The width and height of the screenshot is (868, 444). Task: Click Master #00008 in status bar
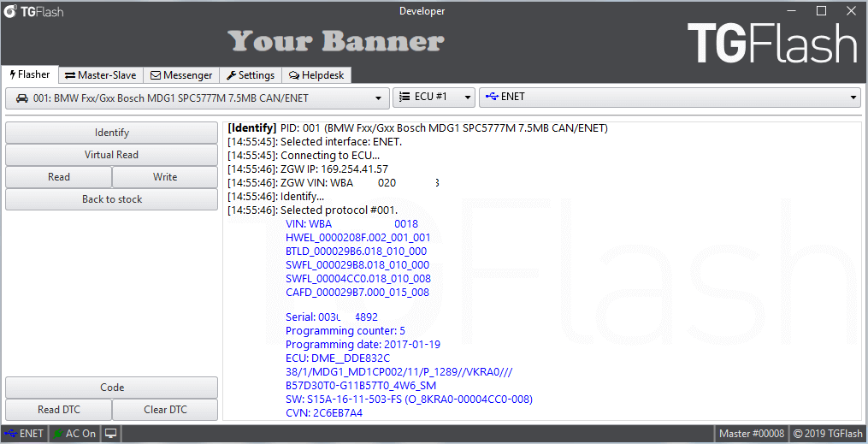(751, 434)
